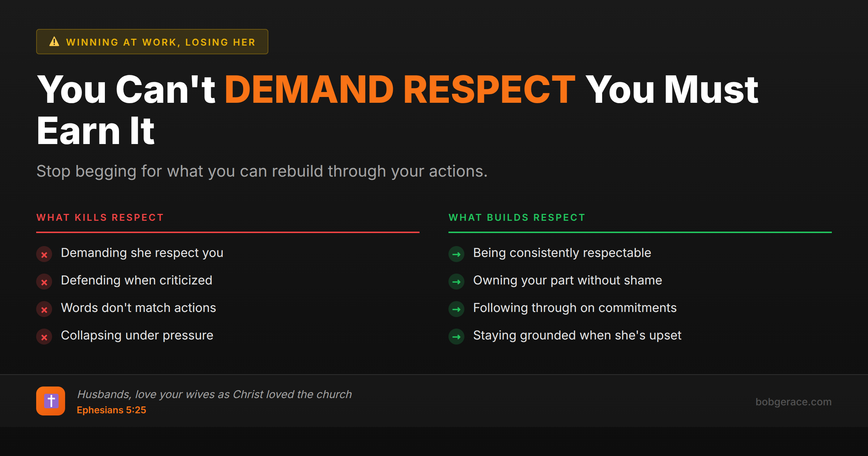Click the text "Defending when criticized"
868x456 pixels.
click(x=137, y=280)
